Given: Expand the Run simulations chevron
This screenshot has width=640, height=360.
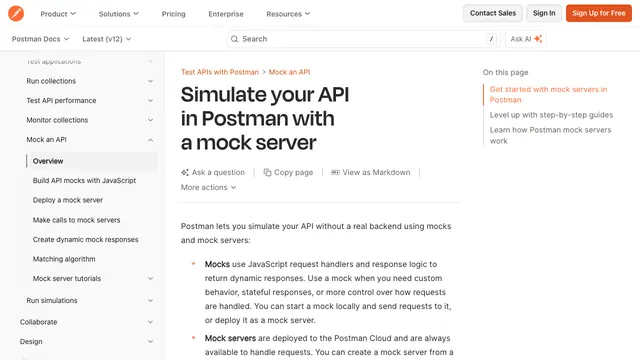Looking at the screenshot, I should coord(150,301).
